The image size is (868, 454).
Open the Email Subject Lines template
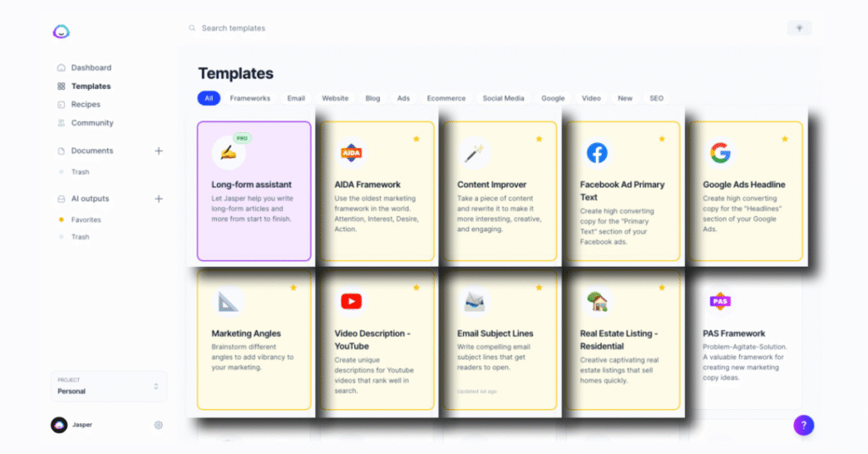point(500,340)
